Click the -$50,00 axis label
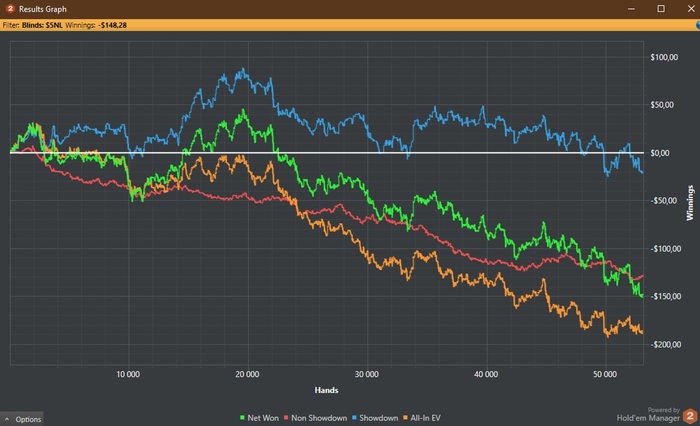 point(664,200)
